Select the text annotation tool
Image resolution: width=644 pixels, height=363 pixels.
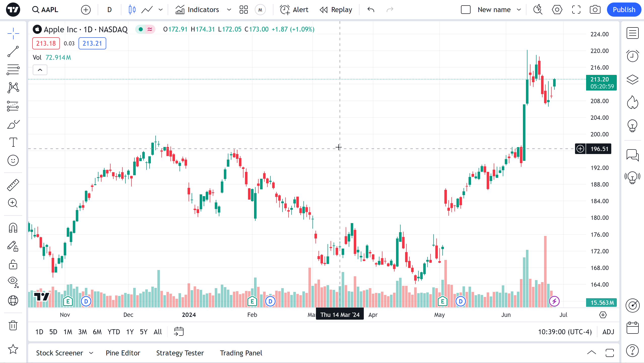[x=13, y=142]
